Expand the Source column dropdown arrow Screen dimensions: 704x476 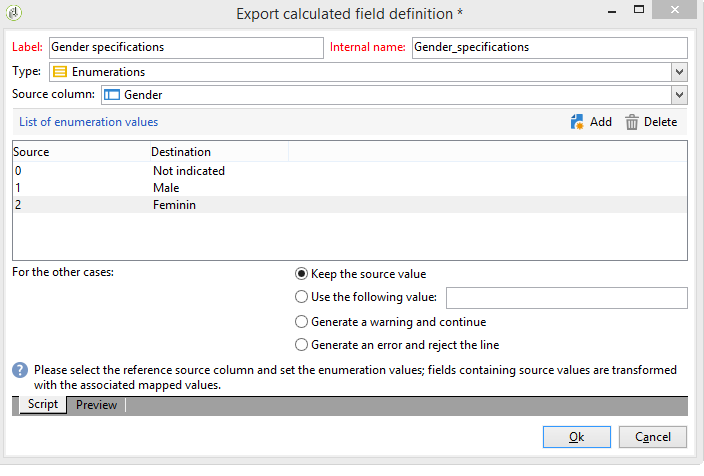pos(680,95)
